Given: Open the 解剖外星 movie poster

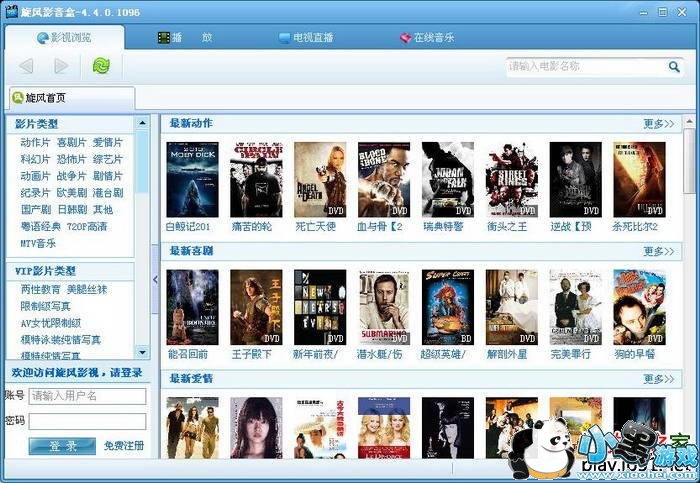Looking at the screenshot, I should [x=512, y=307].
